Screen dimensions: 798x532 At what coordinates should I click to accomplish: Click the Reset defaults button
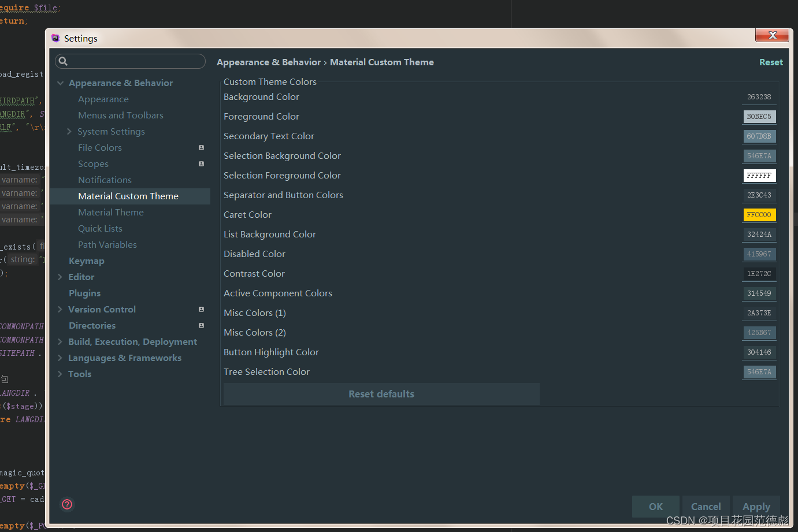381,394
